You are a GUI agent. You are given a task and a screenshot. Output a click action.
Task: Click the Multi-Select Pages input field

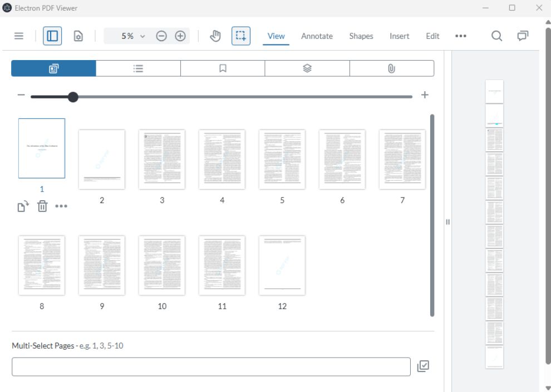tap(211, 367)
